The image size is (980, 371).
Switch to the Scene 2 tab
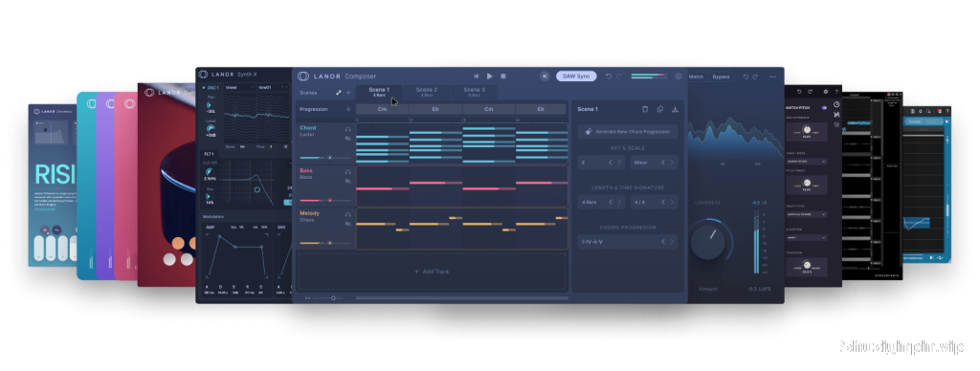point(427,92)
